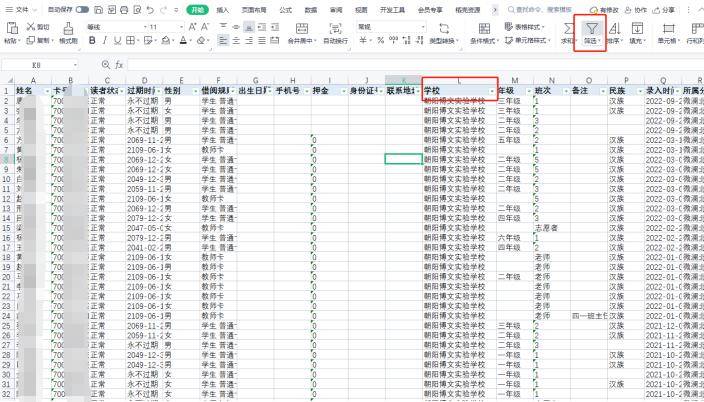This screenshot has width=704, height=402.
Task: Click the formula bar input field
Action: [400, 64]
